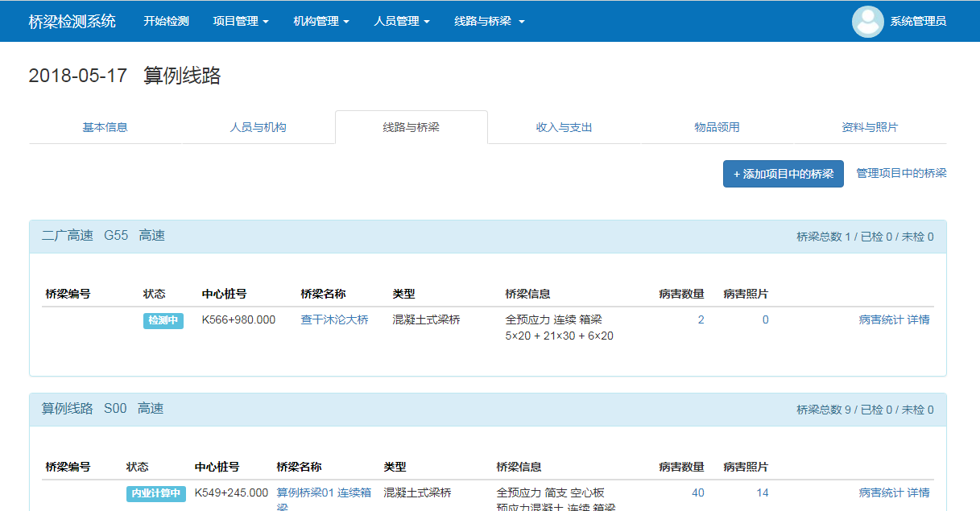Viewport: 980px width, 511px height.
Task: Open 资料与照片 tab
Action: click(870, 127)
